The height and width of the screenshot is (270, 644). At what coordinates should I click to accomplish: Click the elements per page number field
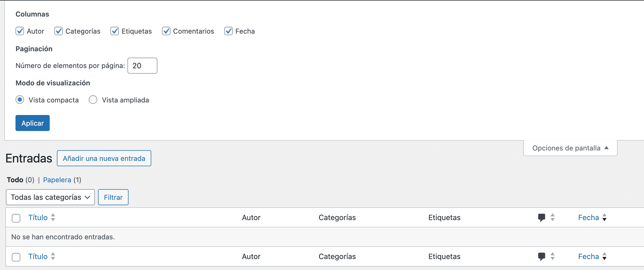click(142, 66)
